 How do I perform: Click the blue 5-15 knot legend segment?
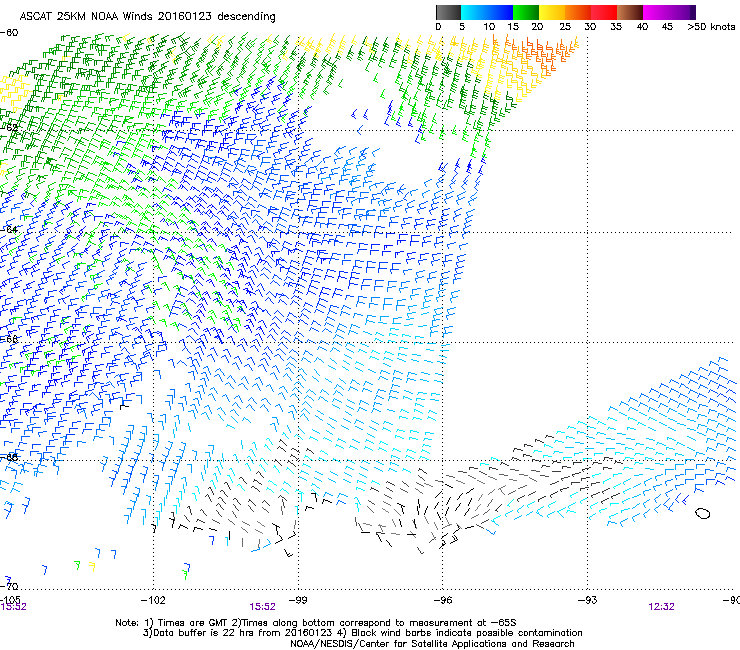(x=487, y=12)
